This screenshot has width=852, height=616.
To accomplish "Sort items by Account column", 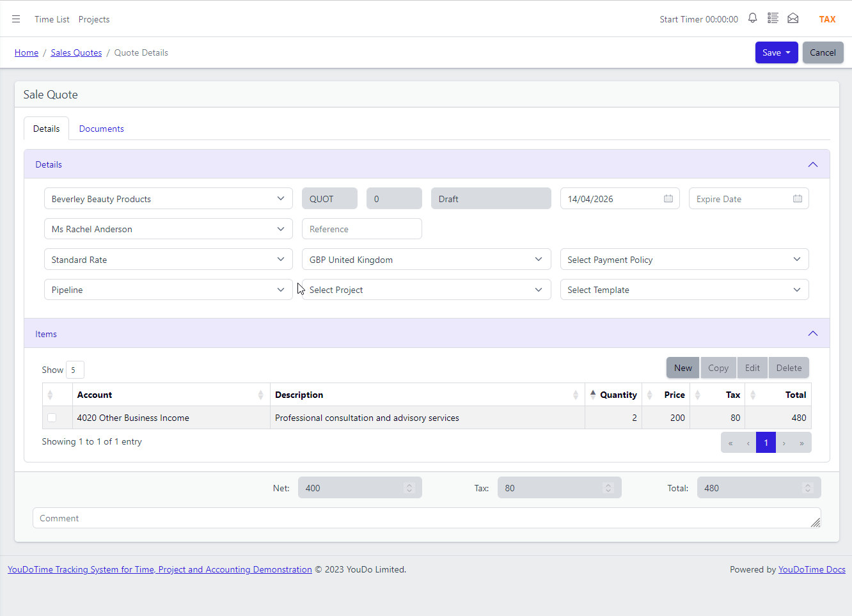I will tap(171, 395).
